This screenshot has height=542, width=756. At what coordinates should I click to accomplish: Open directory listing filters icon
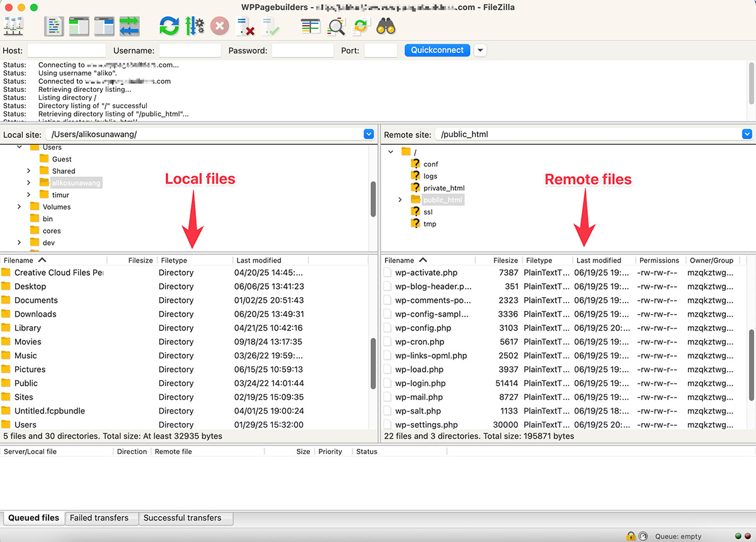tap(311, 26)
